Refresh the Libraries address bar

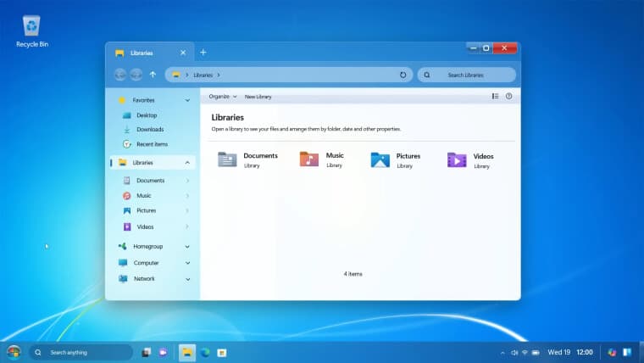(402, 75)
